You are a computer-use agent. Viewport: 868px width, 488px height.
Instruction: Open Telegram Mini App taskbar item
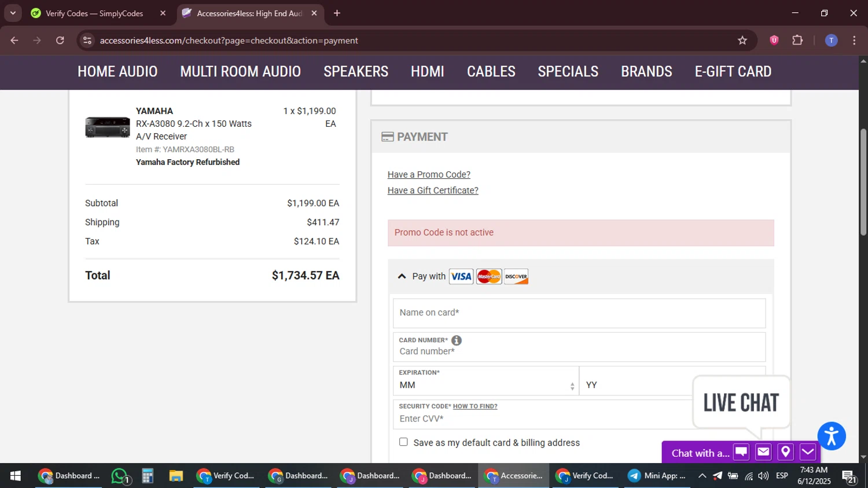coord(657,476)
